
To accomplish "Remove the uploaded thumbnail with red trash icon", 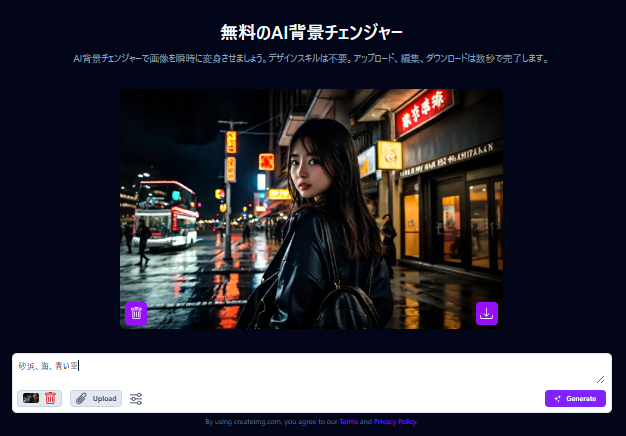I will (x=50, y=398).
